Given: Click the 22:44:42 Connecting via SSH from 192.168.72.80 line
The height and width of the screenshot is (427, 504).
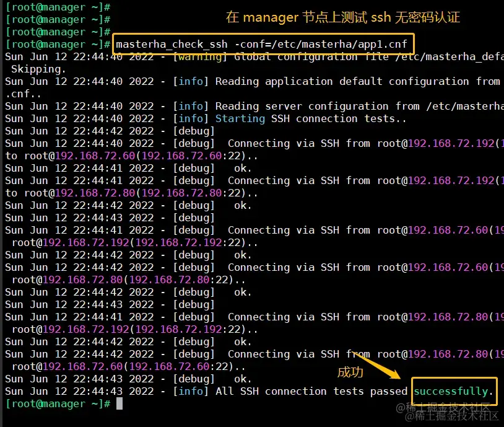Looking at the screenshot, I should click(254, 354).
